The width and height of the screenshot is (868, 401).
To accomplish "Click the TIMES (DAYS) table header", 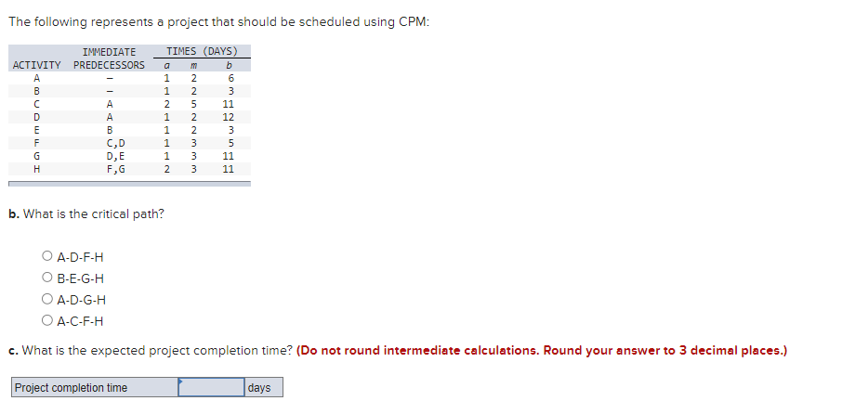I will point(202,51).
